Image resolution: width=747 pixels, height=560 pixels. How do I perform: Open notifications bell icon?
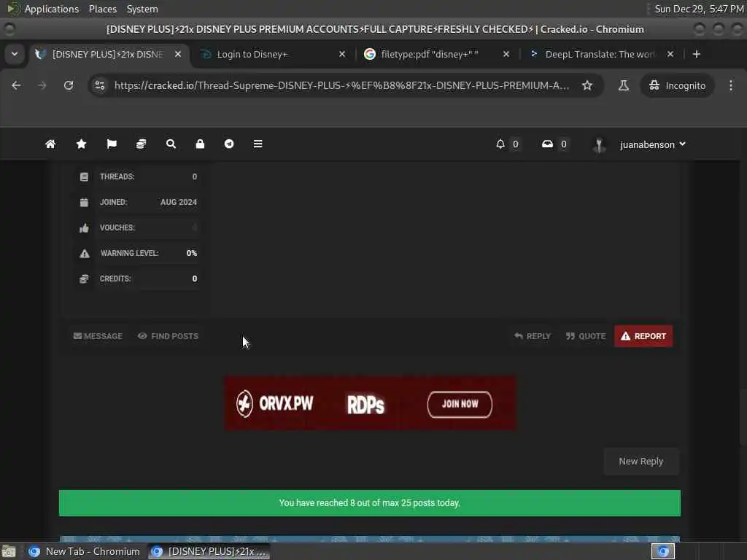[500, 144]
